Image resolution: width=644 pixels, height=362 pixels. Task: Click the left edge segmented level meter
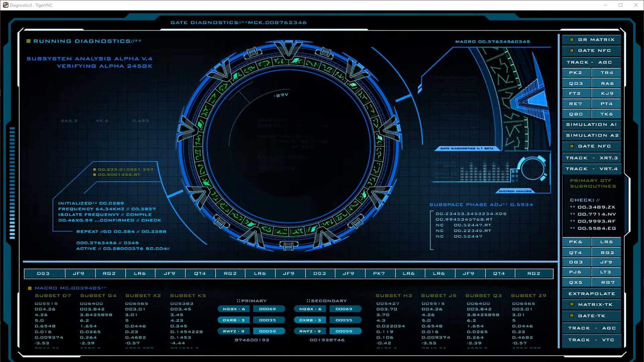[12, 183]
